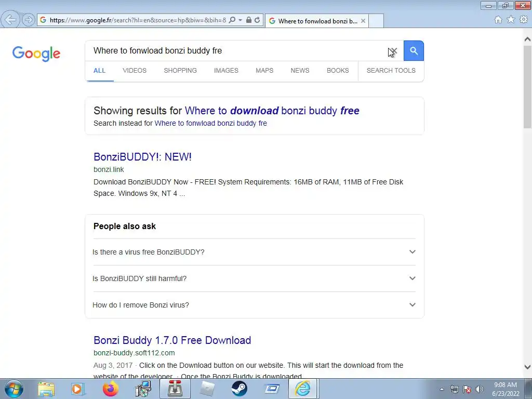Open the computer network installer taskbar icon
Viewport: 532px width, 399px height.
pos(143,389)
